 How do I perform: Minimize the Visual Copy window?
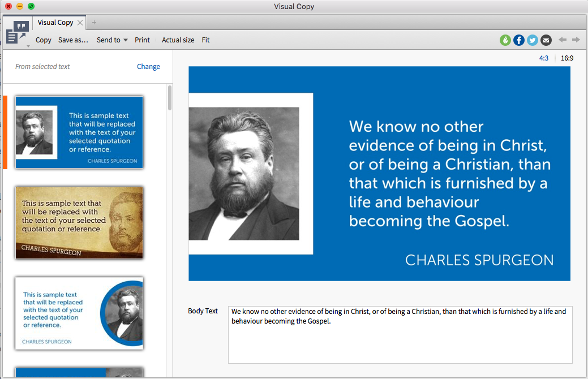(20, 6)
